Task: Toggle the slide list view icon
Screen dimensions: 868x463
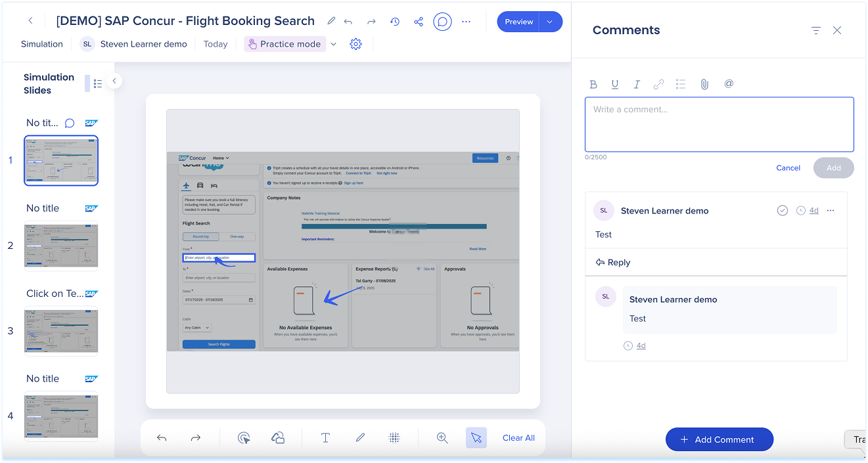Action: [98, 83]
